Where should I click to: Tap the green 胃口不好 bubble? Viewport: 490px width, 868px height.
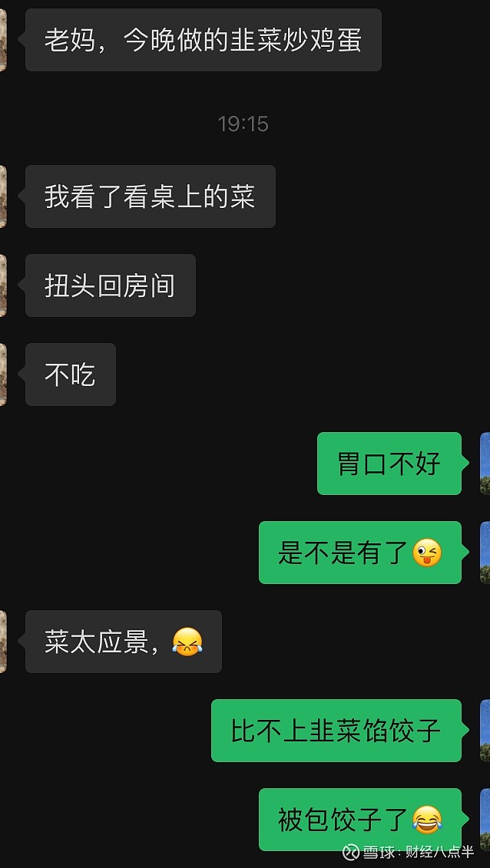click(389, 464)
